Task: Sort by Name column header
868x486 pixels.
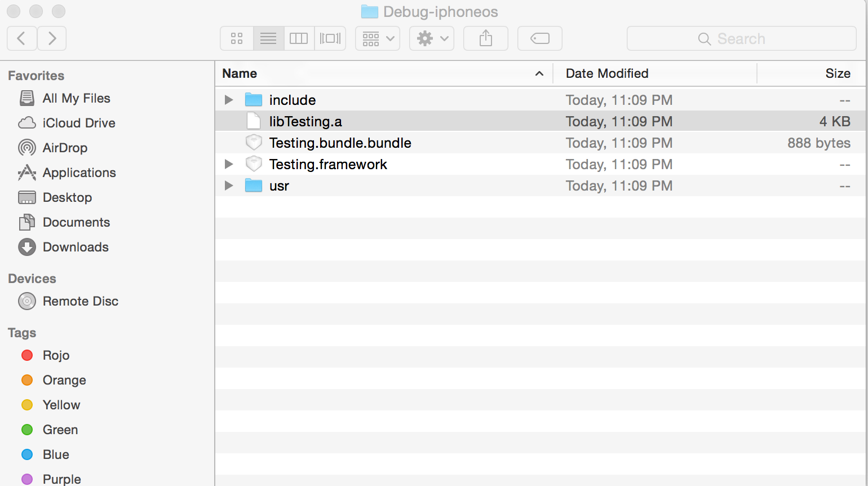Action: pos(383,73)
